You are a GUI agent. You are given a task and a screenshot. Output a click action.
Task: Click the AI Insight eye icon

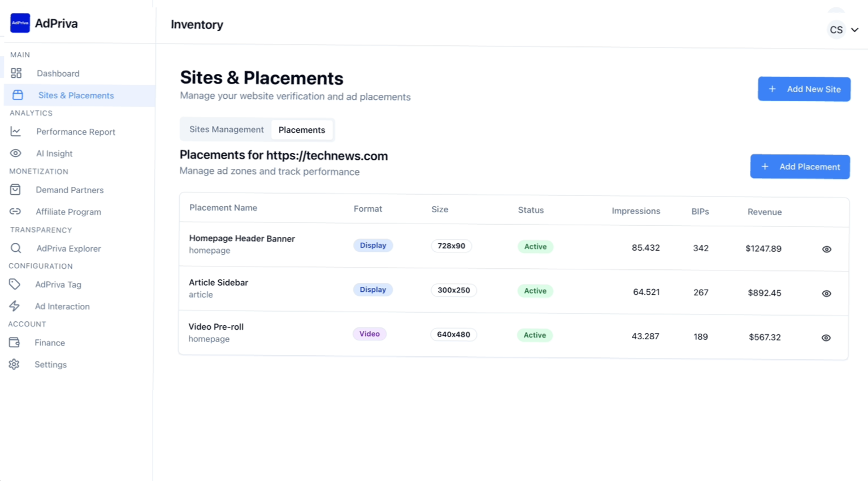(x=16, y=154)
